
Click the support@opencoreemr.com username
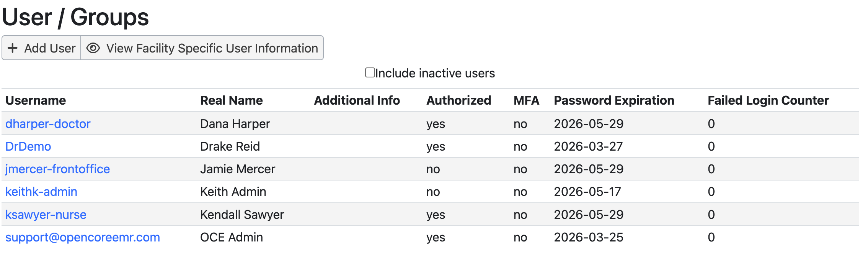83,237
